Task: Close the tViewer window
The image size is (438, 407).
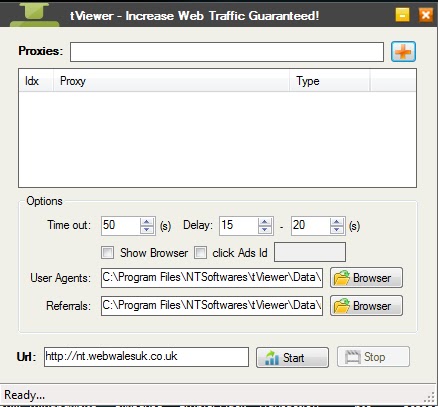Action: (x=426, y=15)
